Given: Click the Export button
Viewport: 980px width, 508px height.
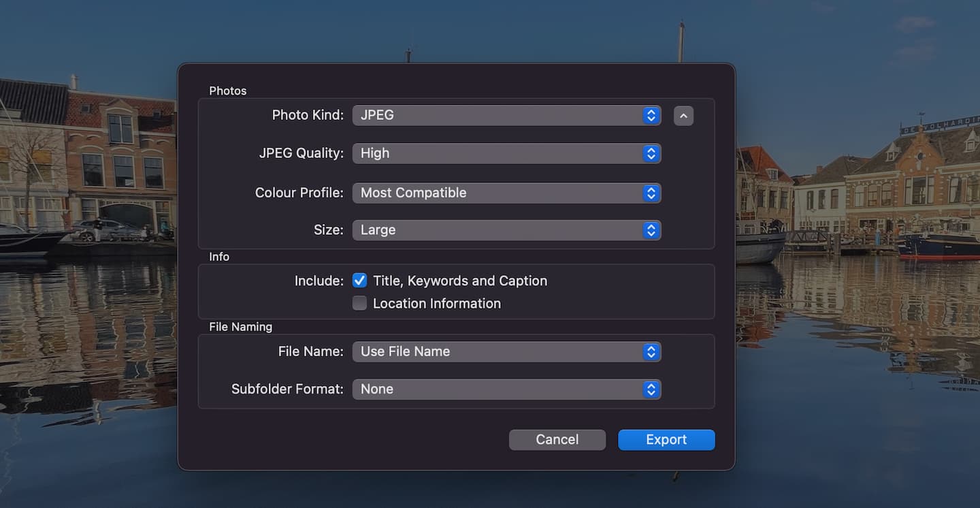Looking at the screenshot, I should [666, 439].
